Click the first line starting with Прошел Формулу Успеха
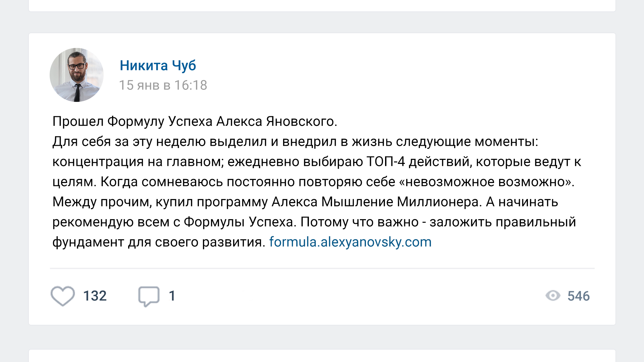644x362 pixels. tap(195, 121)
